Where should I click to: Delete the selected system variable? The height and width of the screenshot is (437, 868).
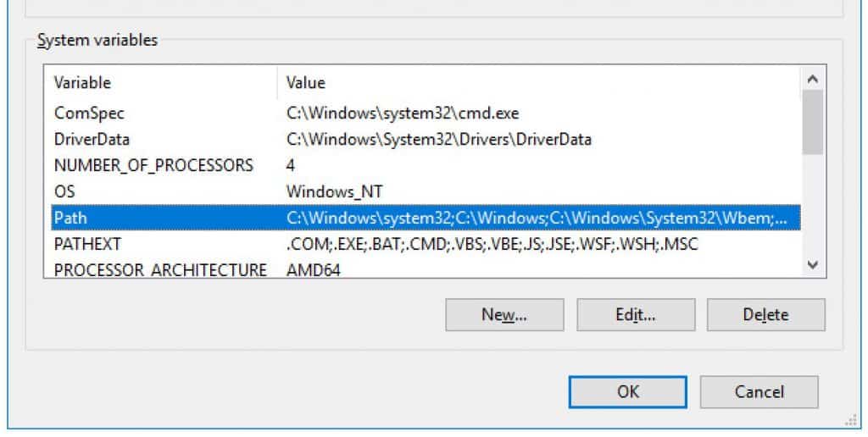(x=766, y=315)
